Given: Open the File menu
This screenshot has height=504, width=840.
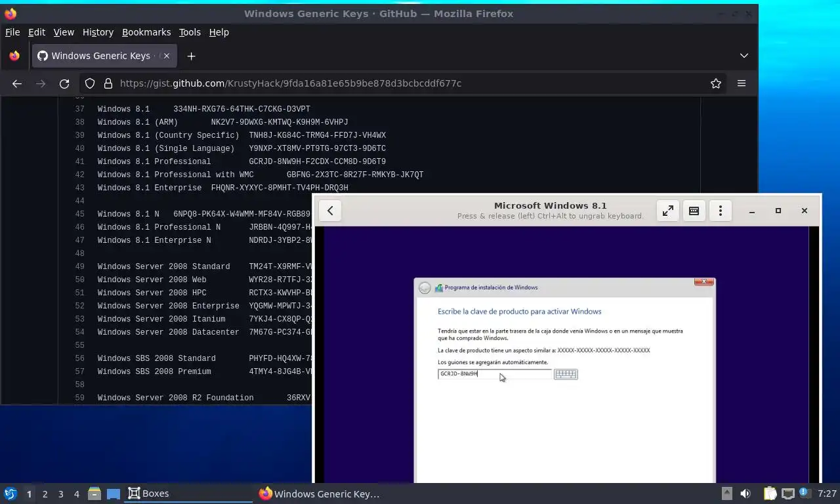Looking at the screenshot, I should [x=12, y=32].
